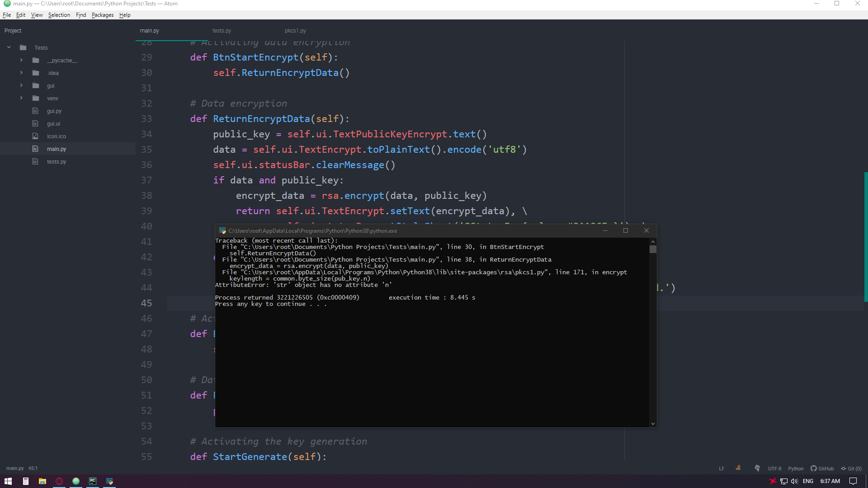
Task: Expand the __pycache__ folder chevron
Action: click(x=21, y=60)
